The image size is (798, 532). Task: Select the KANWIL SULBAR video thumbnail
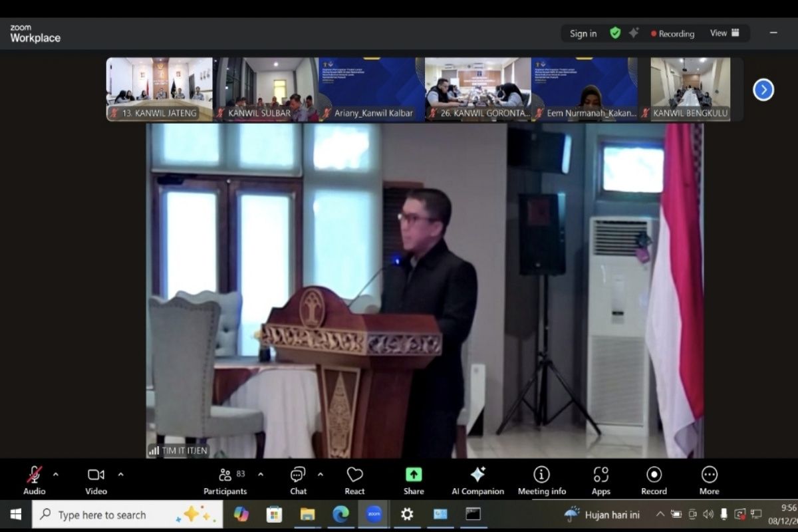[266, 89]
